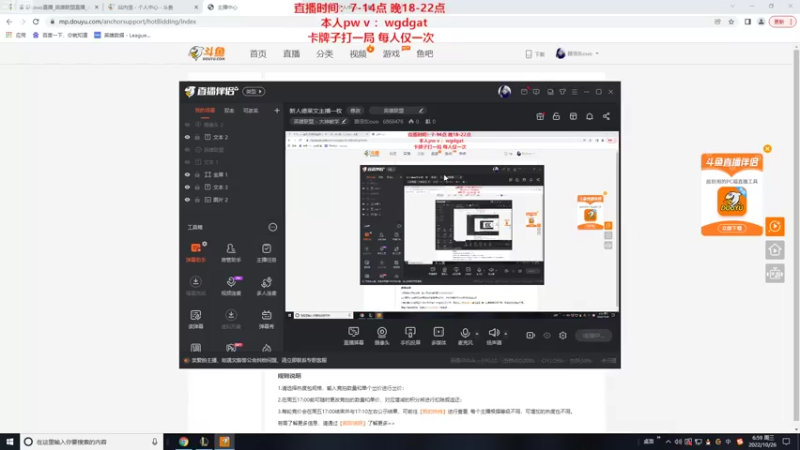
Task: Toggle the preview eye icon beside the gear
Action: point(547,335)
